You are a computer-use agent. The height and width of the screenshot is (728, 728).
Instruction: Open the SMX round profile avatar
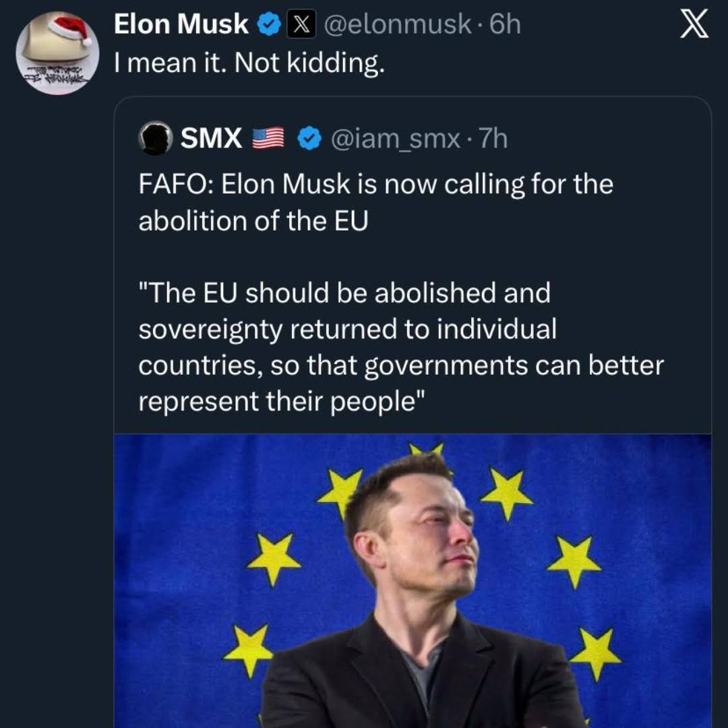click(x=155, y=138)
